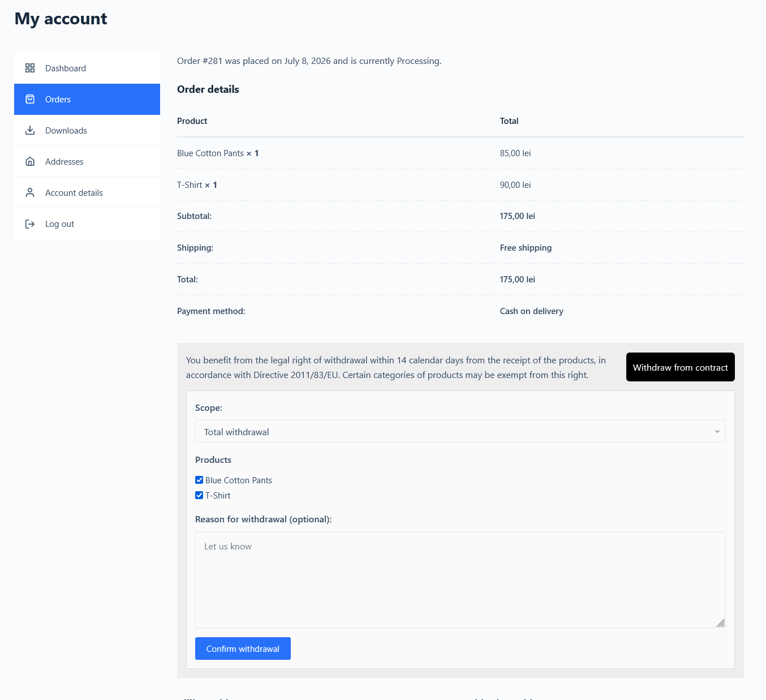Open the Addresses page
The image size is (766, 700).
(87, 161)
